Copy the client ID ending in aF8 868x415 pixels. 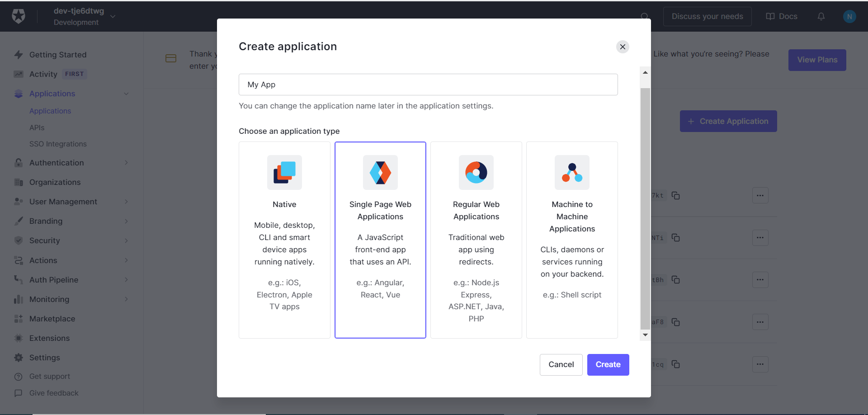click(675, 322)
